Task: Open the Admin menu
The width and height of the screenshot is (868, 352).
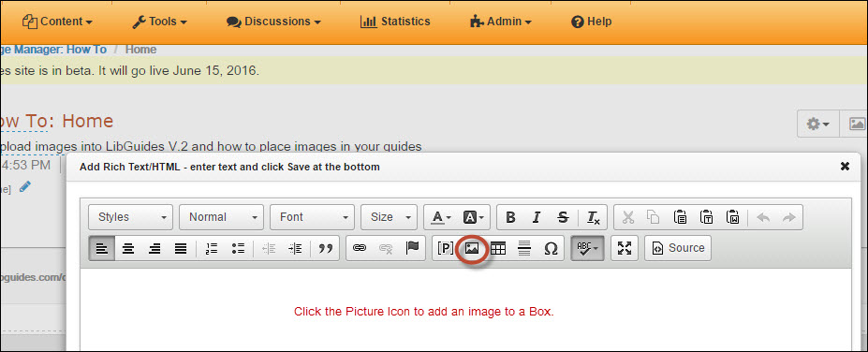Action: pyautogui.click(x=500, y=22)
